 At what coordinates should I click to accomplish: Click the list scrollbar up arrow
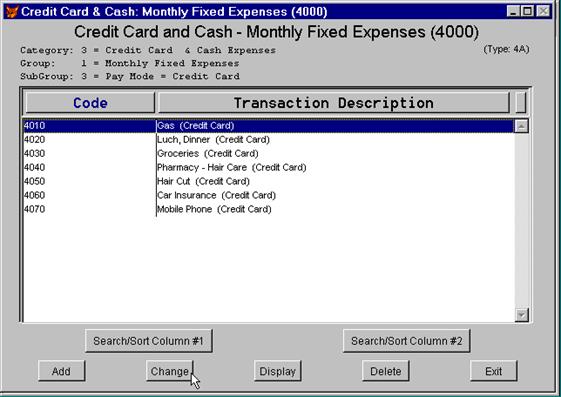pos(521,126)
